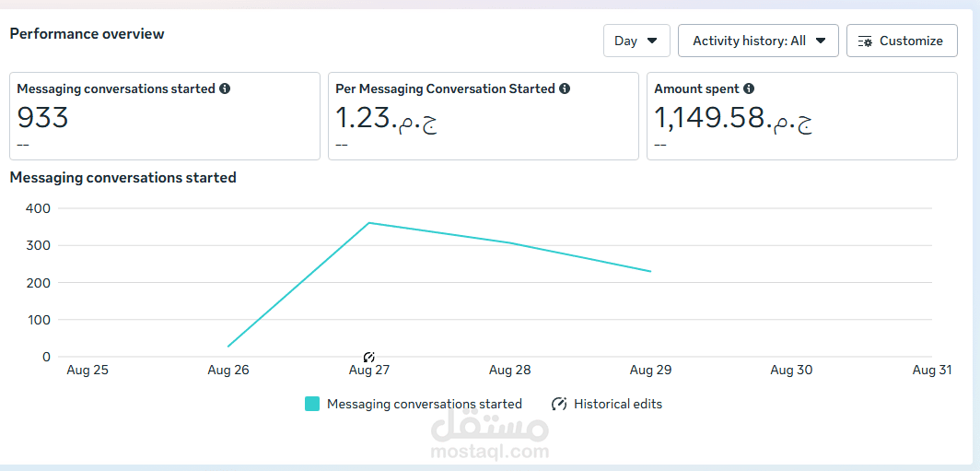Click teal Messaging conversations started legend swatch
980x471 pixels.
coord(312,404)
